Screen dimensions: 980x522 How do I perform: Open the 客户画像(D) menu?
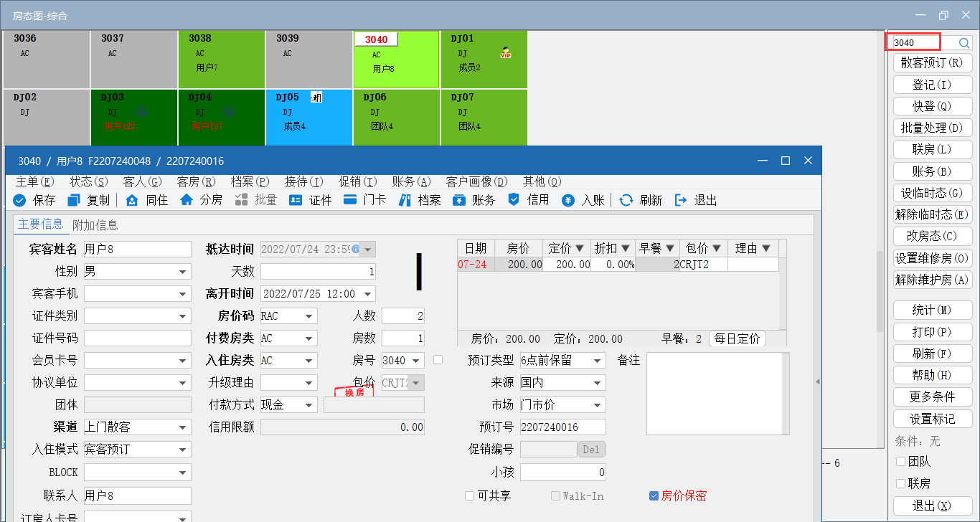476,181
